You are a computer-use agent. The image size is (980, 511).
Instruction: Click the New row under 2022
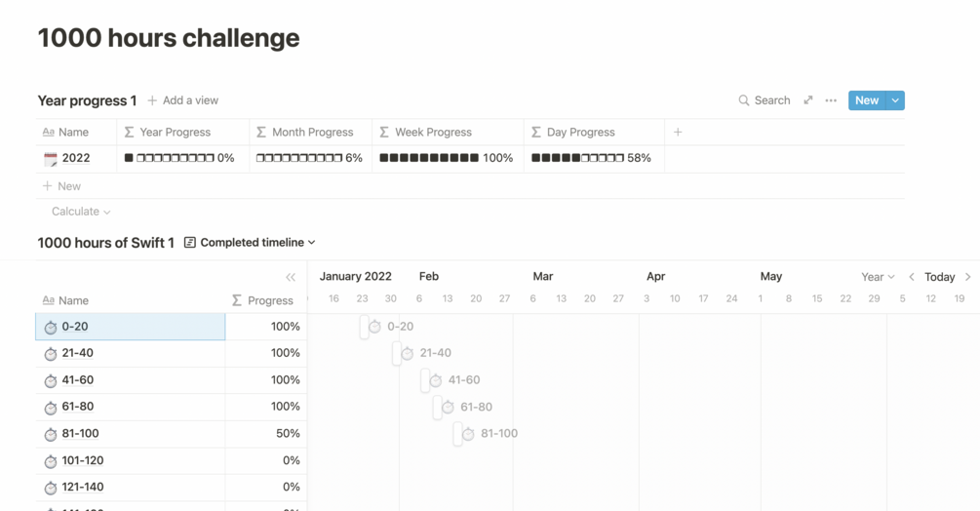[x=62, y=185]
